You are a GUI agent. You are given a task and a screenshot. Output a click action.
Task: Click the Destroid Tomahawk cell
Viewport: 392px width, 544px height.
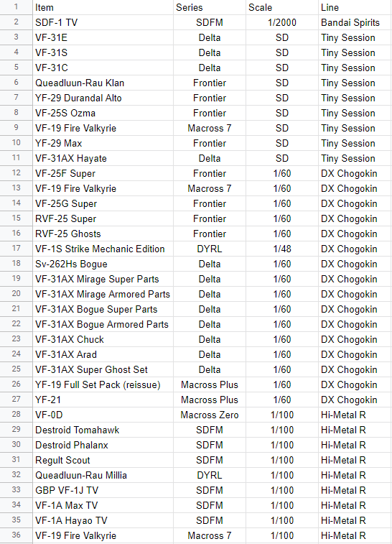[103, 430]
